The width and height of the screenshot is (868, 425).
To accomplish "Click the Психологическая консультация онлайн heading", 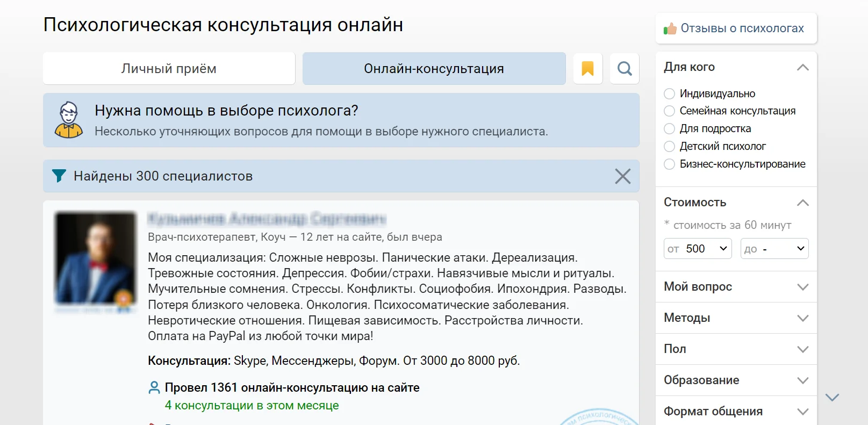I will point(223,25).
